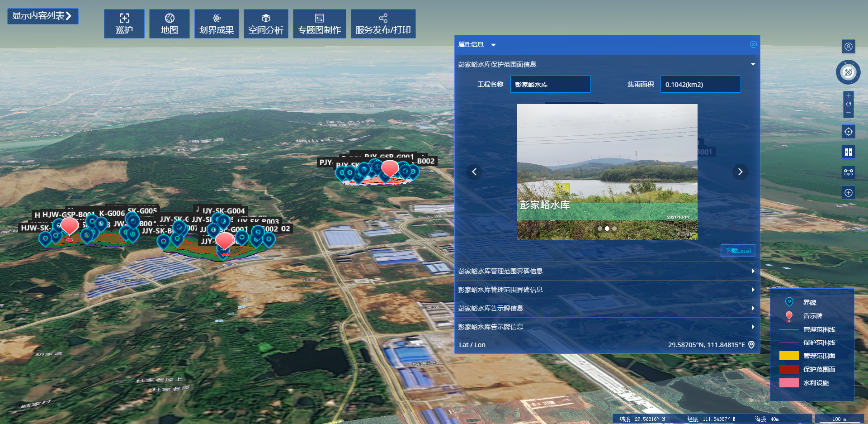Expand the 显示内容列表 panel
Viewport: 868px width, 424px height.
click(x=42, y=16)
